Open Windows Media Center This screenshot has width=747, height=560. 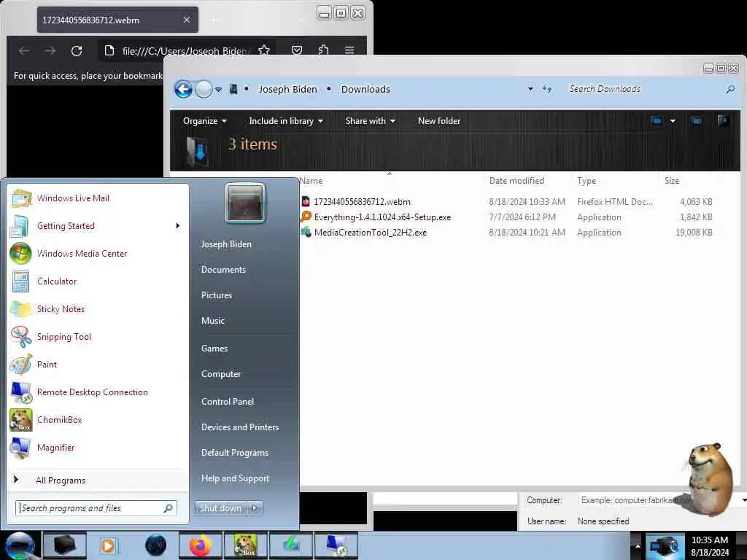(82, 253)
